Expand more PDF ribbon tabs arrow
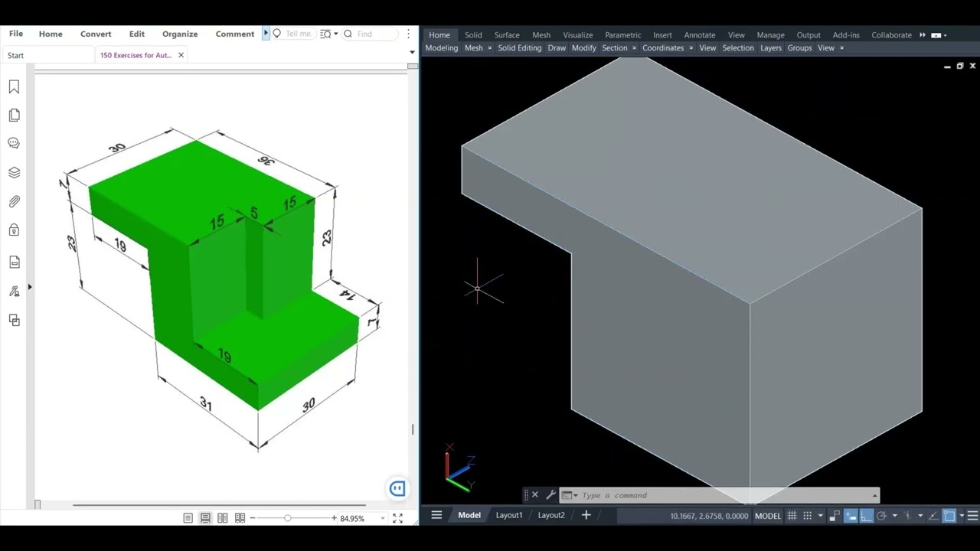The image size is (980, 551). (x=266, y=34)
